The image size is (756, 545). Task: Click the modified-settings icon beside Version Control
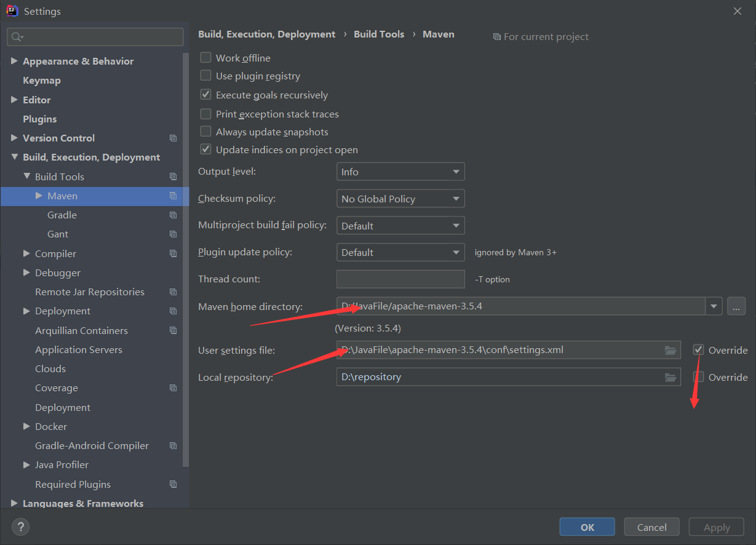pos(173,138)
